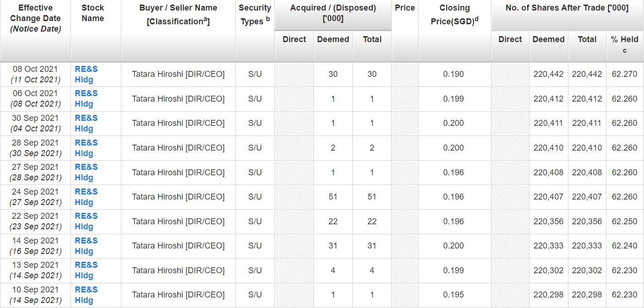Click No. of Shares After Trade header
This screenshot has height=308, width=644.
coord(567,8)
